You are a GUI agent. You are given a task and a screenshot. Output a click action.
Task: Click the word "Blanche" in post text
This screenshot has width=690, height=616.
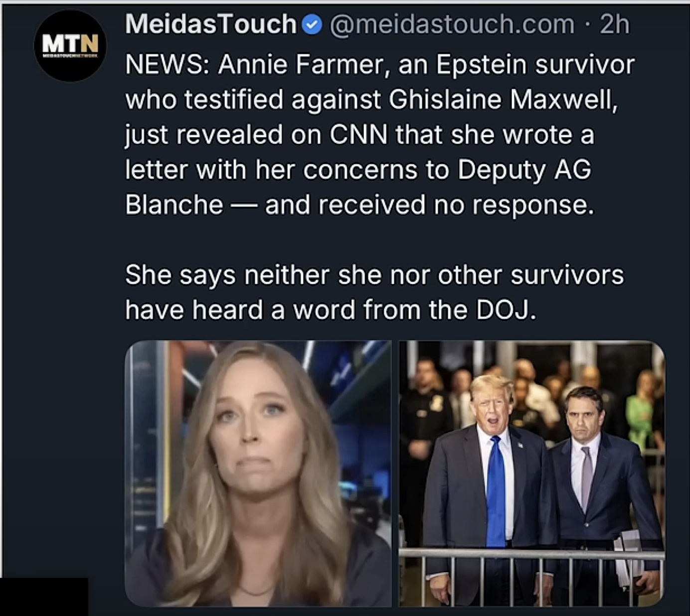pyautogui.click(x=174, y=204)
